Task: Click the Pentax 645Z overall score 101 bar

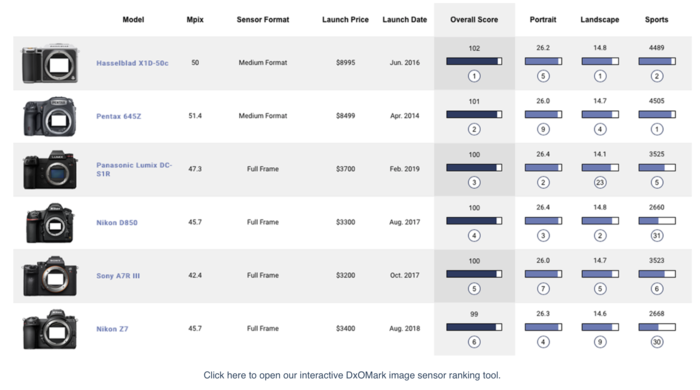Action: tap(474, 114)
